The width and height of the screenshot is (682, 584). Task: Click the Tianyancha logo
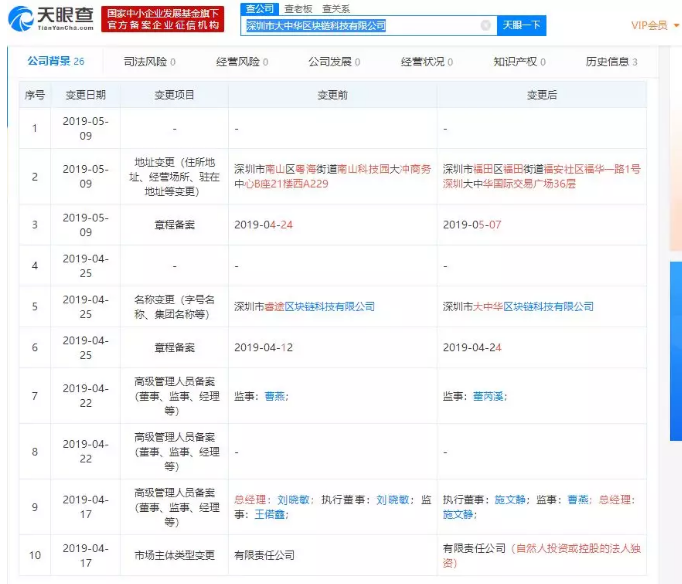pyautogui.click(x=51, y=19)
